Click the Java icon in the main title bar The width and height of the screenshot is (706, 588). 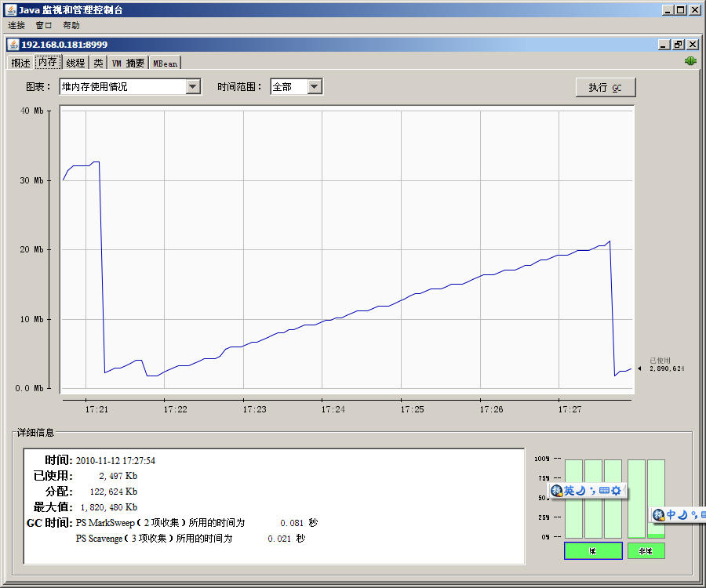(x=9, y=10)
